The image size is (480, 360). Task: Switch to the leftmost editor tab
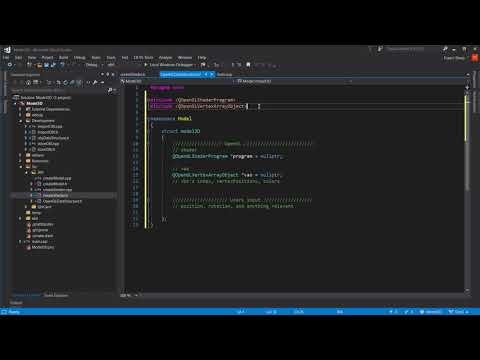[133, 74]
